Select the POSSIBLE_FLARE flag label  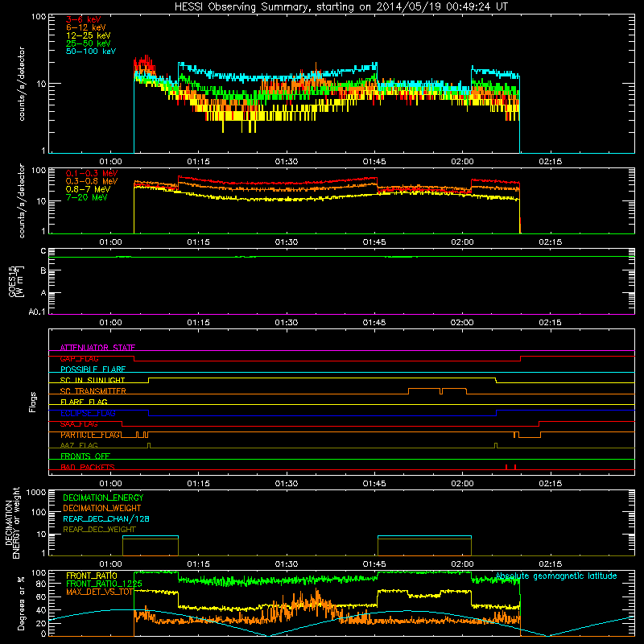93,369
